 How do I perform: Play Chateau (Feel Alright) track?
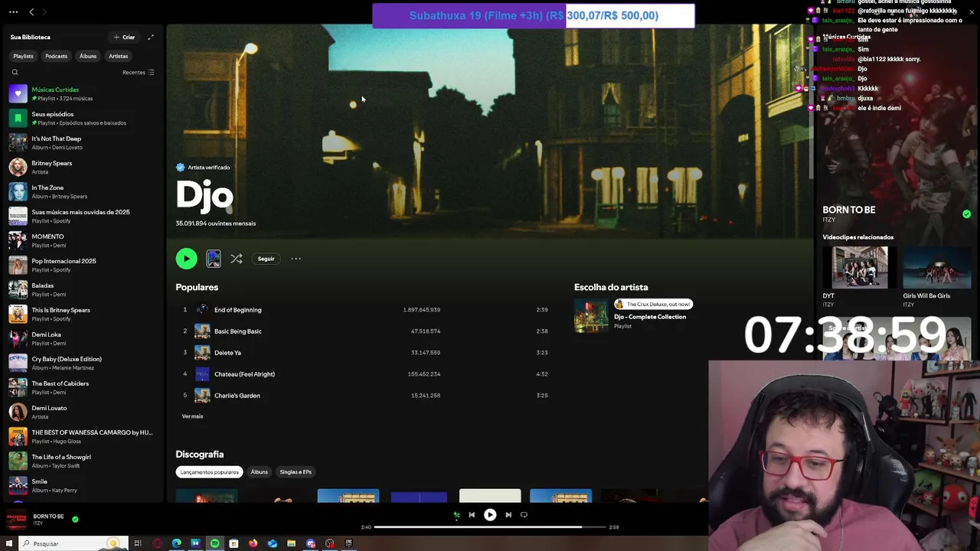point(364,374)
